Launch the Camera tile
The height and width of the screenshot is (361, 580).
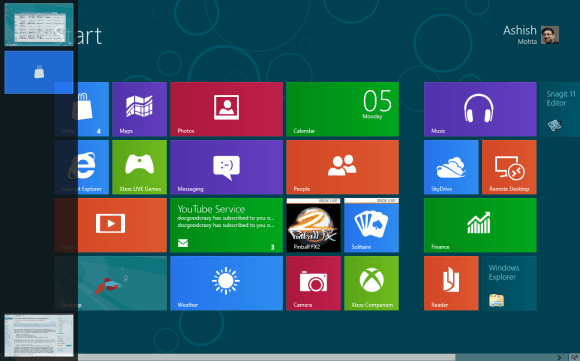(x=313, y=283)
